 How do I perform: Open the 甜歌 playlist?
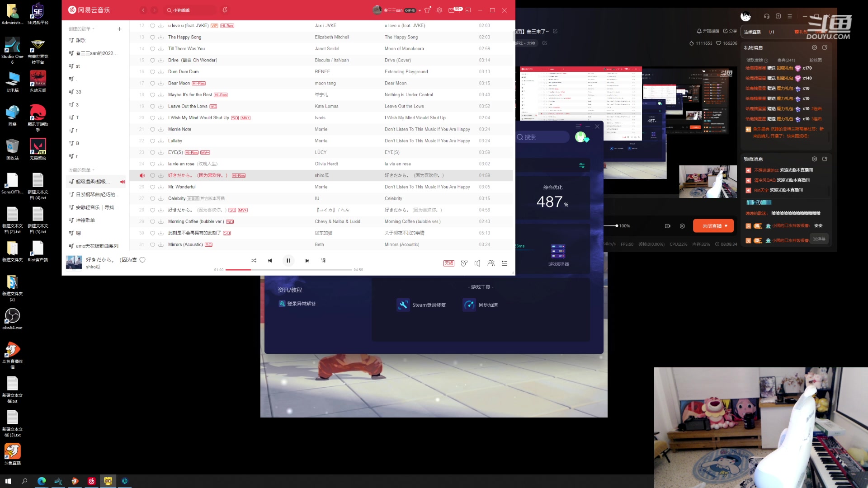[81, 40]
